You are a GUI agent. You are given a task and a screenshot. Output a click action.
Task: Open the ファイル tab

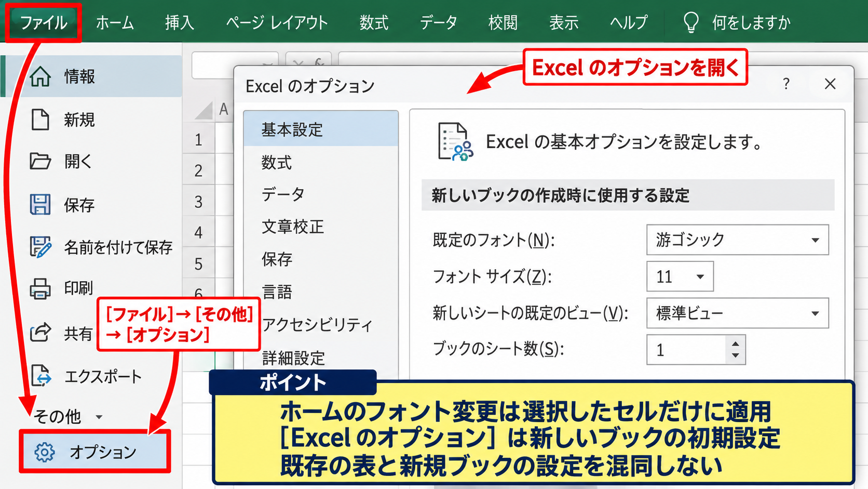coord(44,22)
